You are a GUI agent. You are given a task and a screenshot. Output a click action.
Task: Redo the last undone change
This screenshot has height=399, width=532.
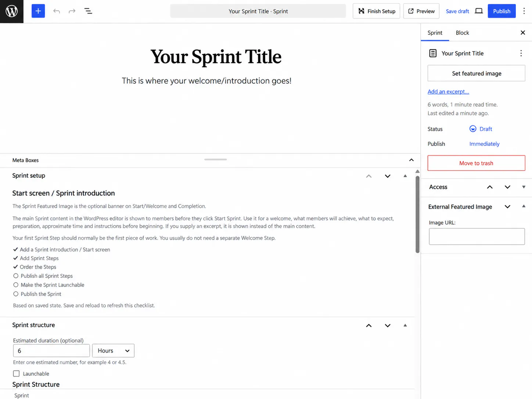pos(72,11)
